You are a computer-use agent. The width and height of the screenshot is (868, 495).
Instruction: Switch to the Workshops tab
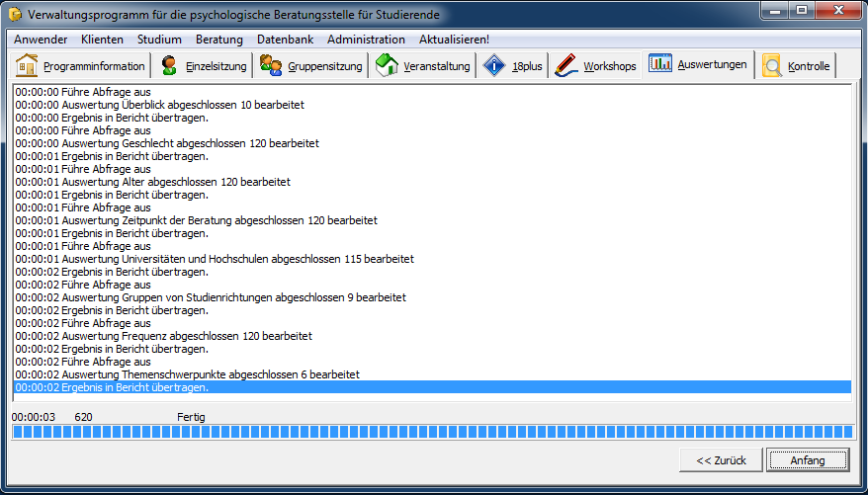[x=595, y=66]
